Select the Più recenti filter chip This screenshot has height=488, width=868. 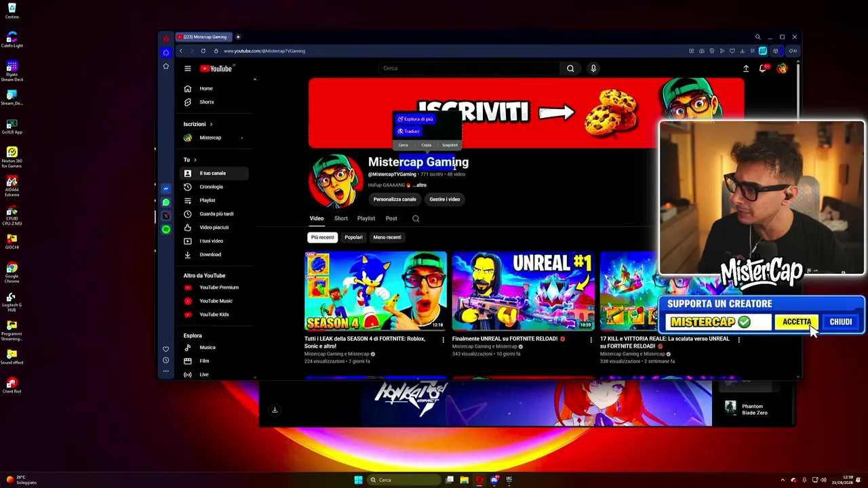coord(323,237)
